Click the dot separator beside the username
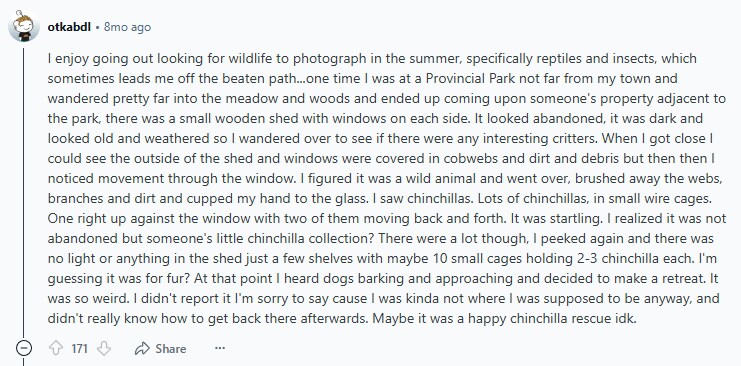 pos(97,27)
